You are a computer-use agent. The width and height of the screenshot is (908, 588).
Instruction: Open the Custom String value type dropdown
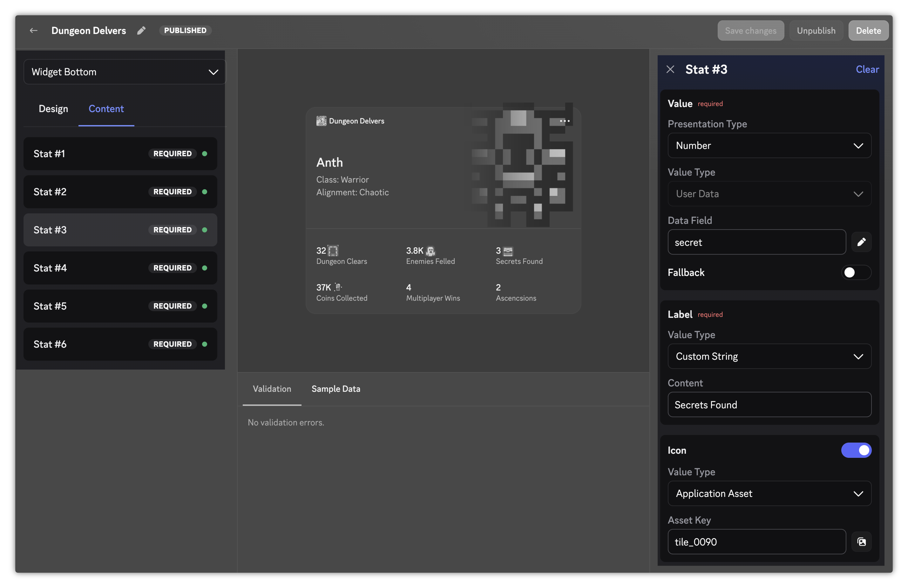(769, 357)
